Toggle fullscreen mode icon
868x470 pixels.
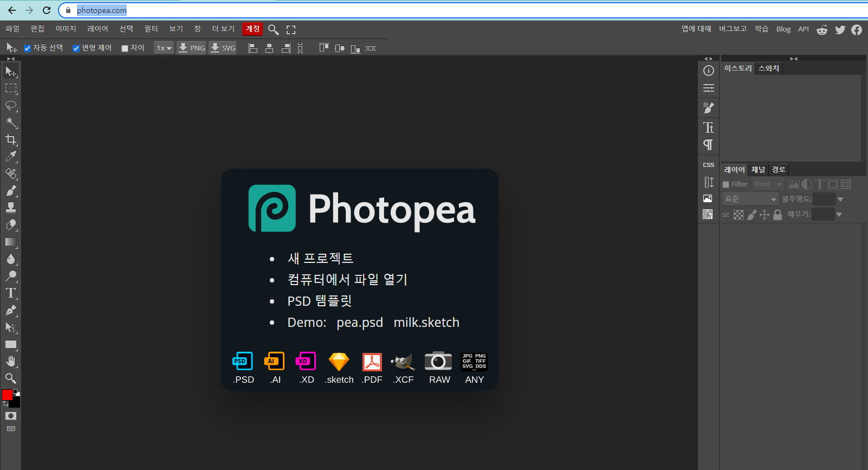coord(291,30)
